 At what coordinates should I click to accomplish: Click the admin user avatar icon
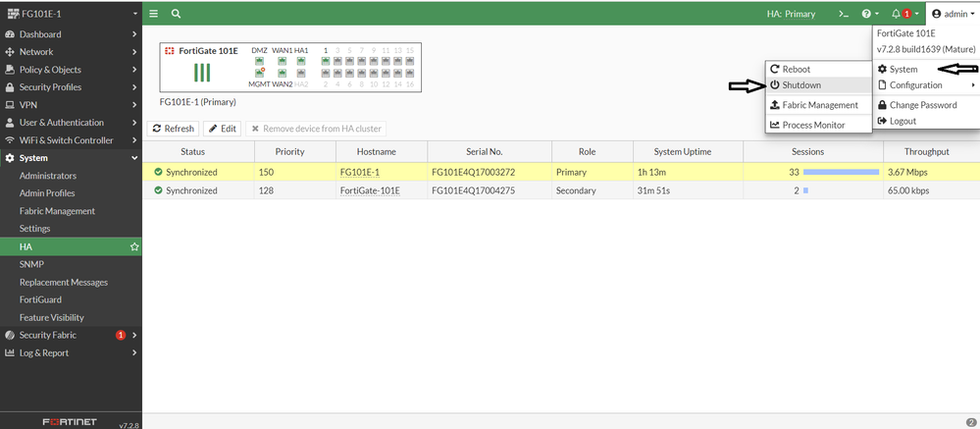click(x=936, y=14)
